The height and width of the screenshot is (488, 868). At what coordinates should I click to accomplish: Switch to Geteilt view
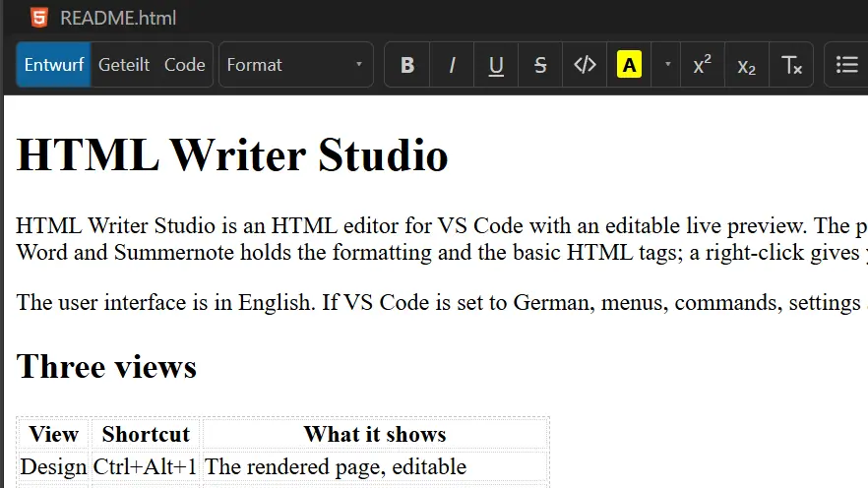point(124,65)
